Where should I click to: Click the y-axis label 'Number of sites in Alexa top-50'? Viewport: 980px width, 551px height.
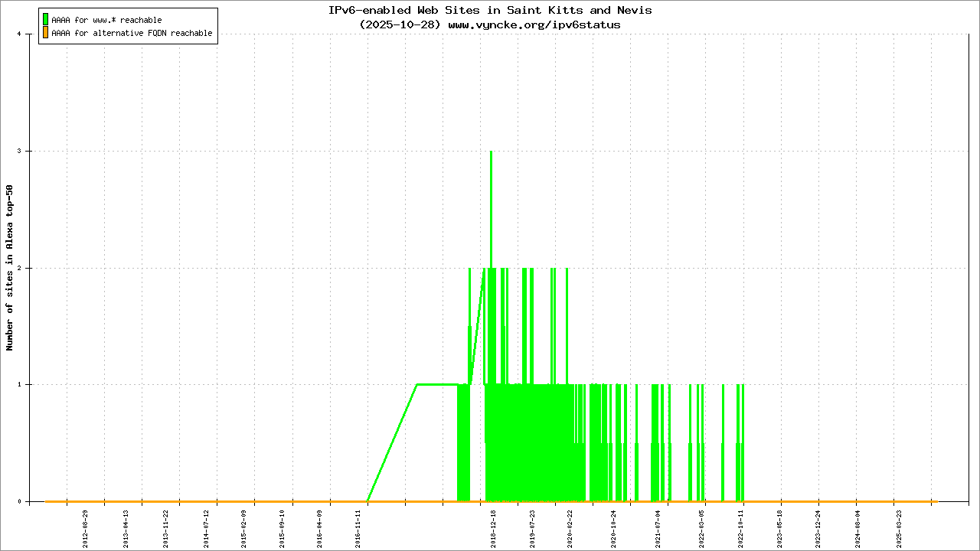click(10, 268)
